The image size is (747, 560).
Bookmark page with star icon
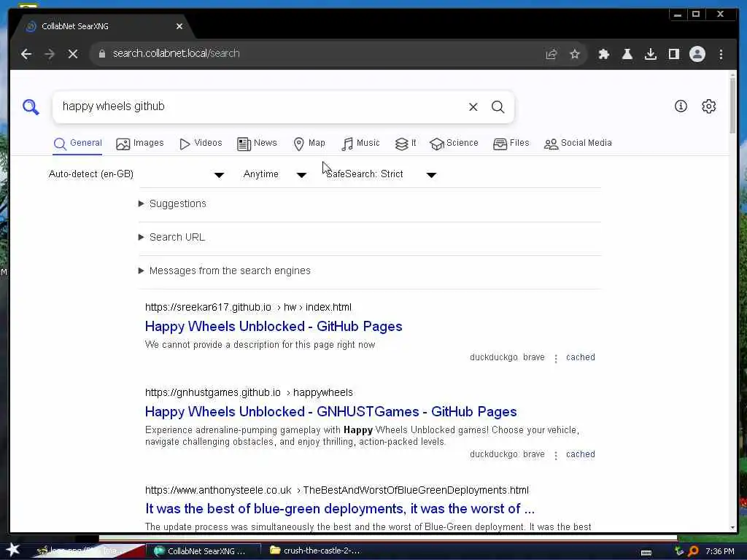coord(575,54)
